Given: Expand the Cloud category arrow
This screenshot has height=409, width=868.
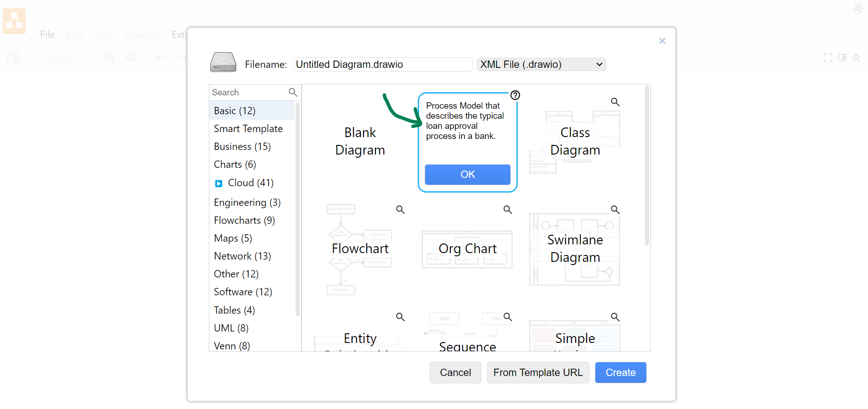Looking at the screenshot, I should click(x=219, y=183).
